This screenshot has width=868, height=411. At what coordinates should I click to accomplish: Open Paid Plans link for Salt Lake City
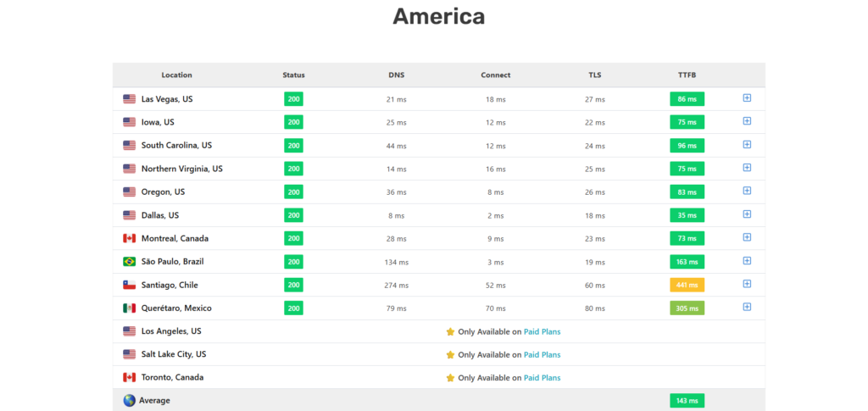pos(542,354)
